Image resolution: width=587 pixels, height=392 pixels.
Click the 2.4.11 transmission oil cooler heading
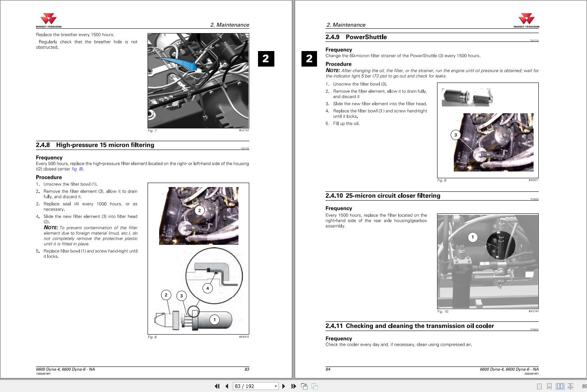point(410,326)
